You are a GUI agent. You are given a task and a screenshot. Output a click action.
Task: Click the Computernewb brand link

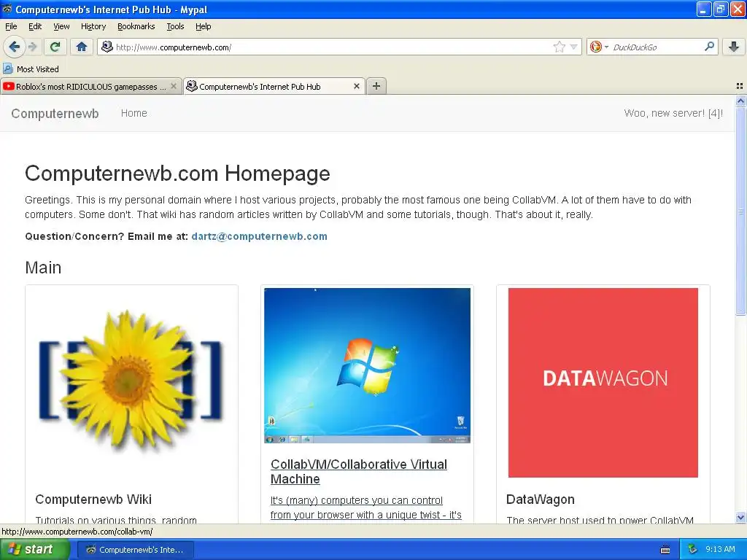(55, 113)
